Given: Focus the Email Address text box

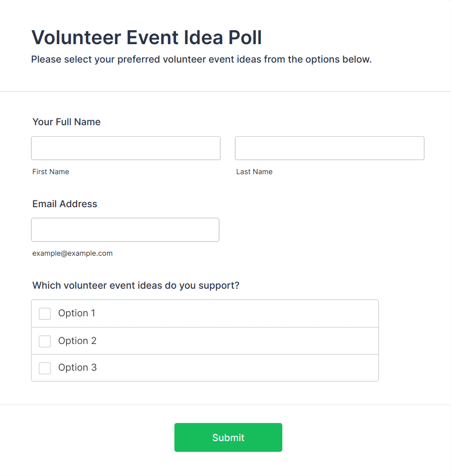Looking at the screenshot, I should 125,230.
